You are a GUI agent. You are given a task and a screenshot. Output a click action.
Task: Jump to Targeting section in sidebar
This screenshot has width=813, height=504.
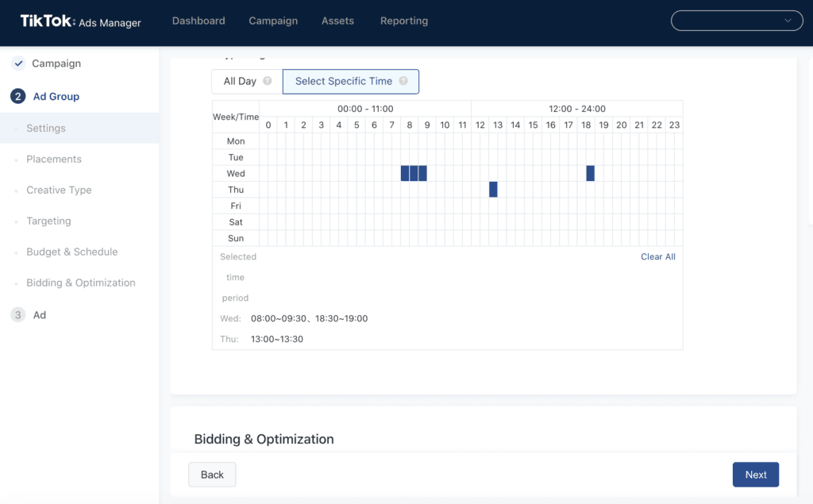point(48,221)
